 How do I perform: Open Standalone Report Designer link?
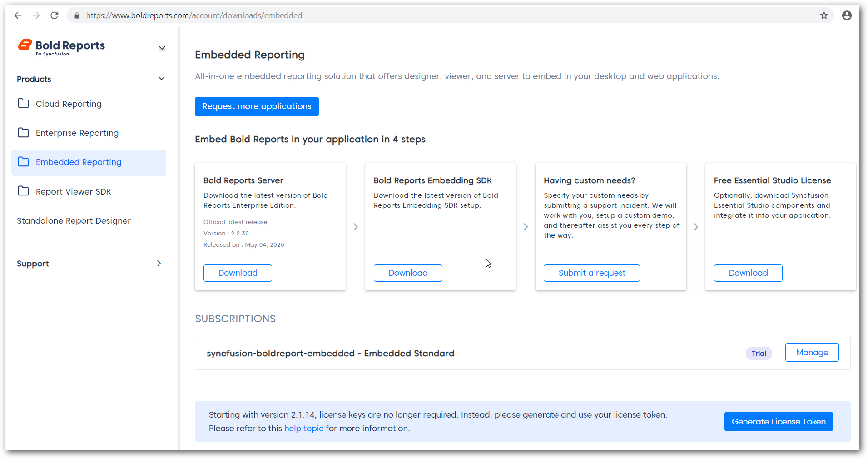(74, 221)
